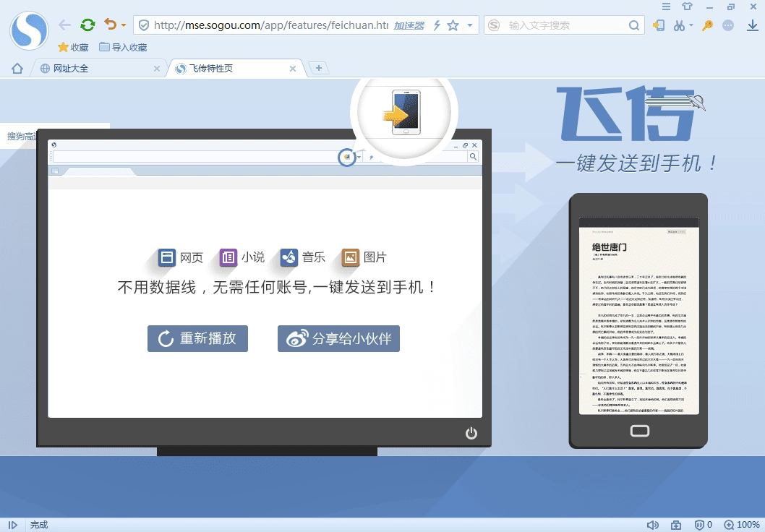Toggle the sidebar panel icon in status bar
This screenshot has height=532, width=765.
[13, 525]
